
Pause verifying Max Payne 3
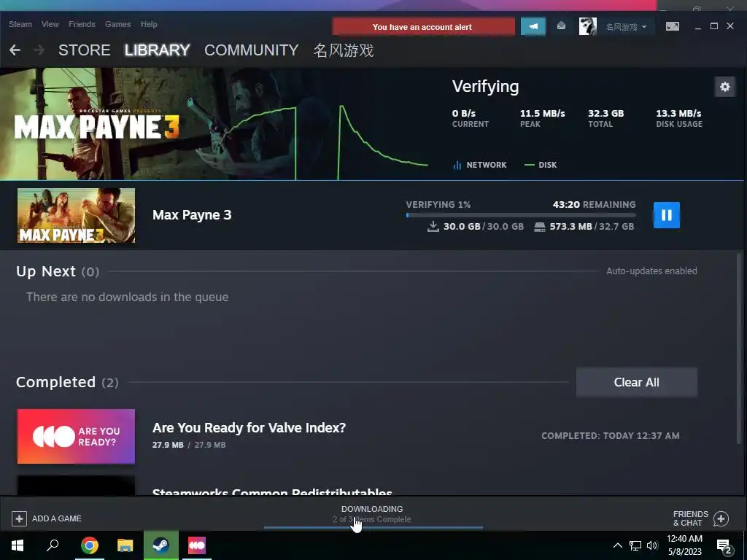pyautogui.click(x=666, y=215)
